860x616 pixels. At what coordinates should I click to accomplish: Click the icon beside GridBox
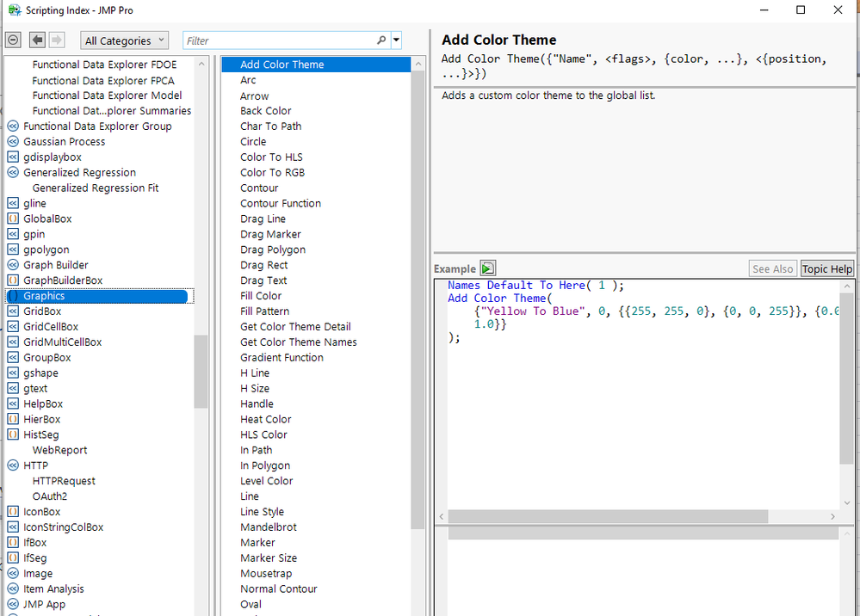click(13, 311)
